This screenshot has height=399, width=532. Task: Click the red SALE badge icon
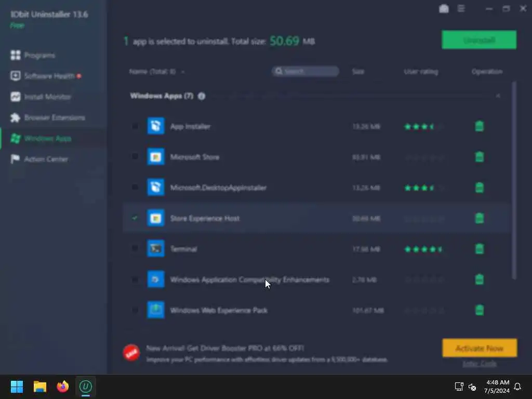[x=131, y=353]
